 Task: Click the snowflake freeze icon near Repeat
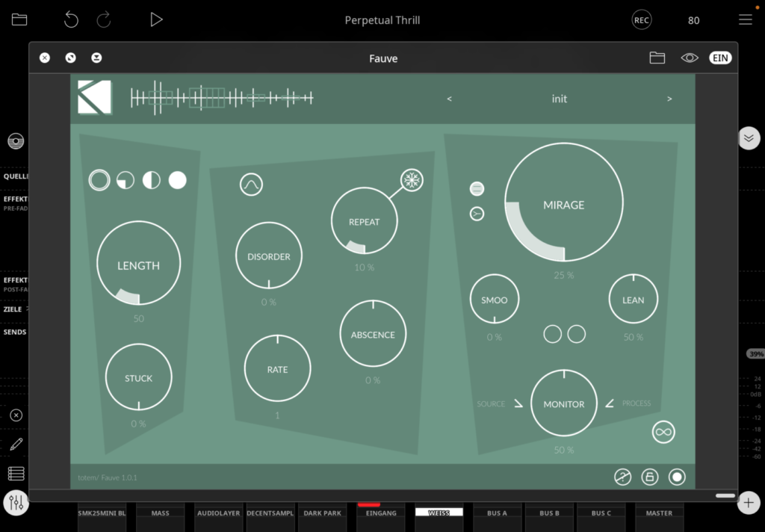412,180
